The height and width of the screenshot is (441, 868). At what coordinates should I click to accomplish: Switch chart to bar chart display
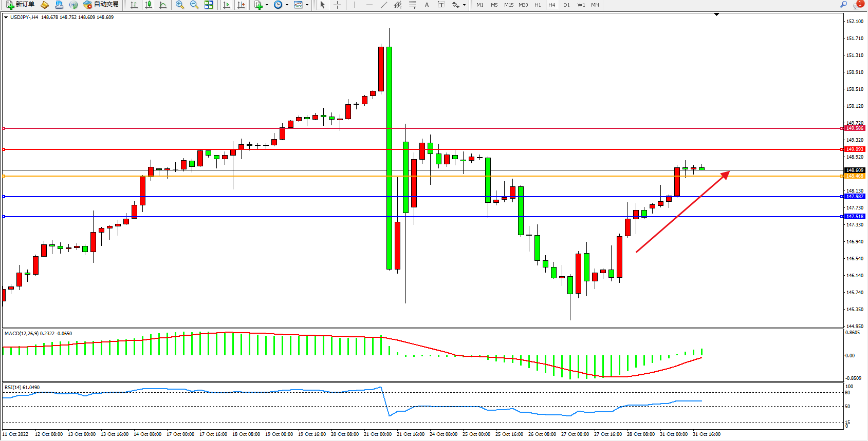click(x=134, y=5)
